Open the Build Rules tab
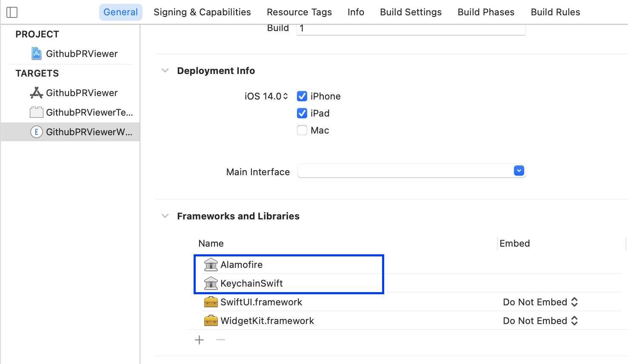The image size is (628, 364). point(555,12)
